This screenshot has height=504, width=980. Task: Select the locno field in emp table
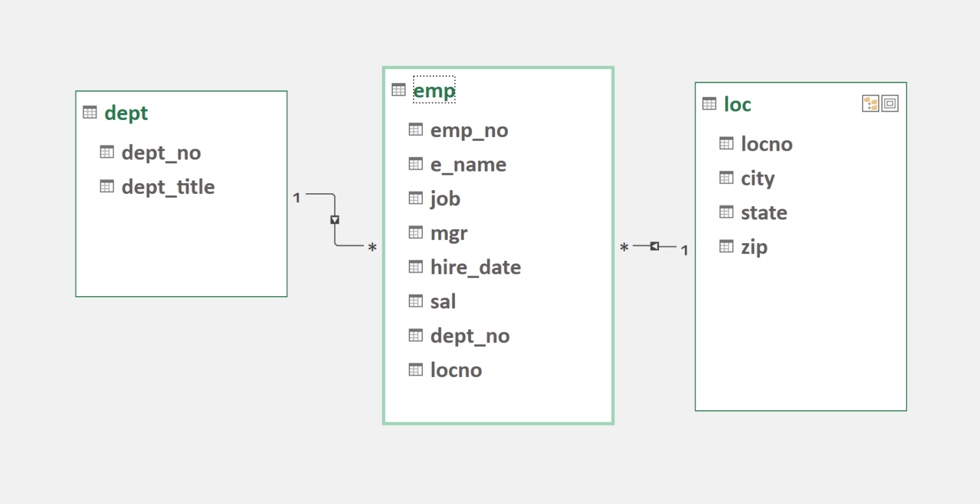click(x=456, y=369)
